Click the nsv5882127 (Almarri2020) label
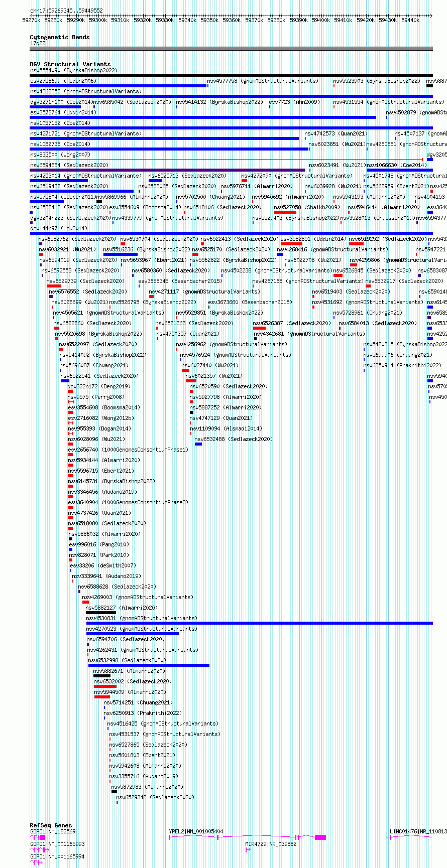This screenshot has height=868, width=447. coord(122,608)
